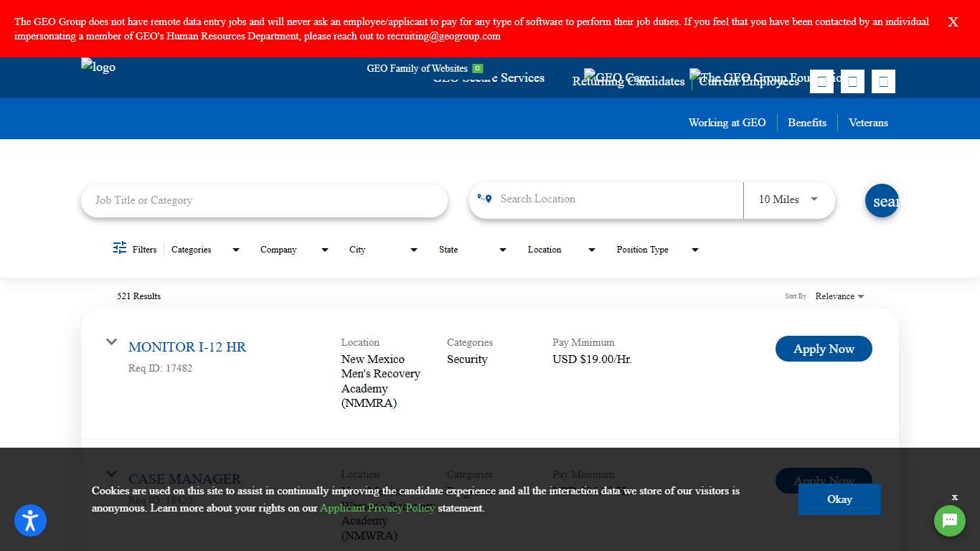980x551 pixels.
Task: Click the Filters sliders icon
Action: tap(120, 248)
